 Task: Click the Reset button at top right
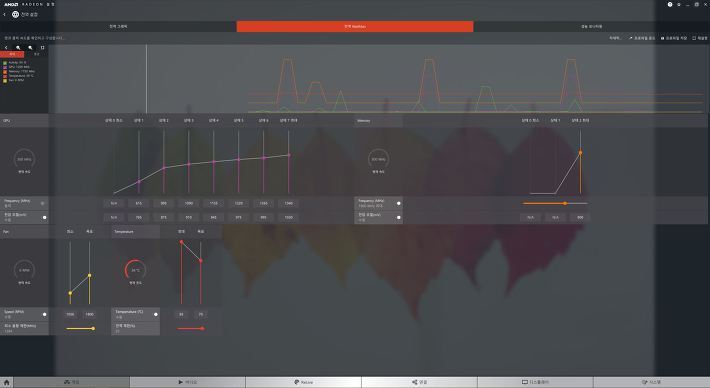pyautogui.click(x=700, y=38)
